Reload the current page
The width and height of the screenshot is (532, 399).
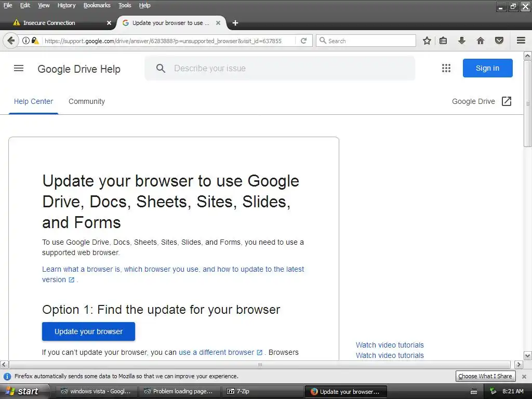(303, 41)
